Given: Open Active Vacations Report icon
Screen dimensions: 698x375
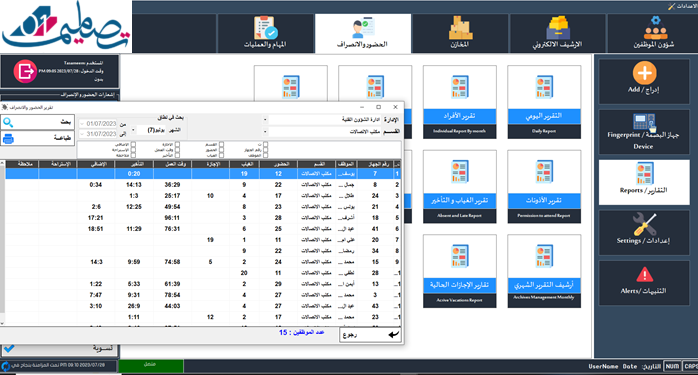Looking at the screenshot, I should pyautogui.click(x=459, y=256).
